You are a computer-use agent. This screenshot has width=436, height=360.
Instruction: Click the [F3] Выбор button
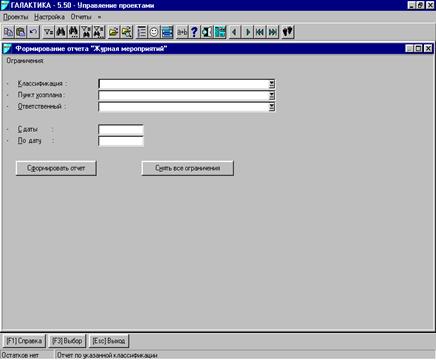[x=67, y=341]
